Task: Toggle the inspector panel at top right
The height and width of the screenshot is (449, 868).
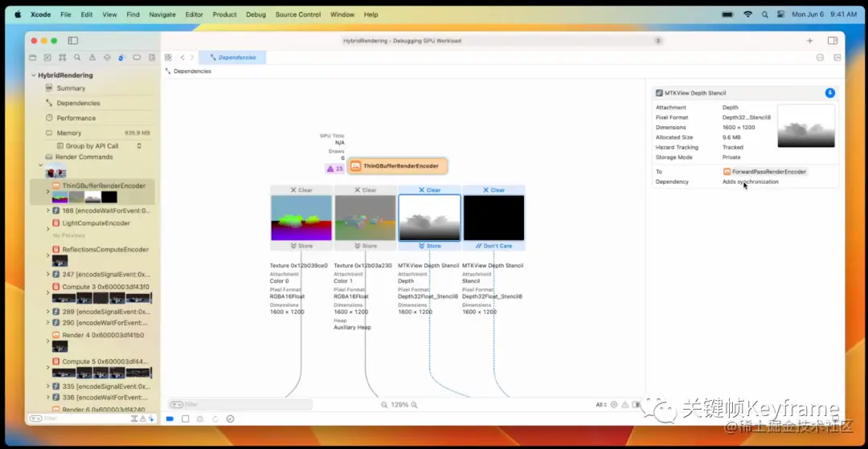Action: click(x=833, y=40)
